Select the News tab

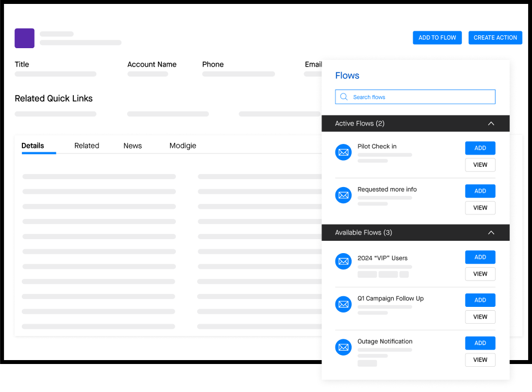click(132, 146)
